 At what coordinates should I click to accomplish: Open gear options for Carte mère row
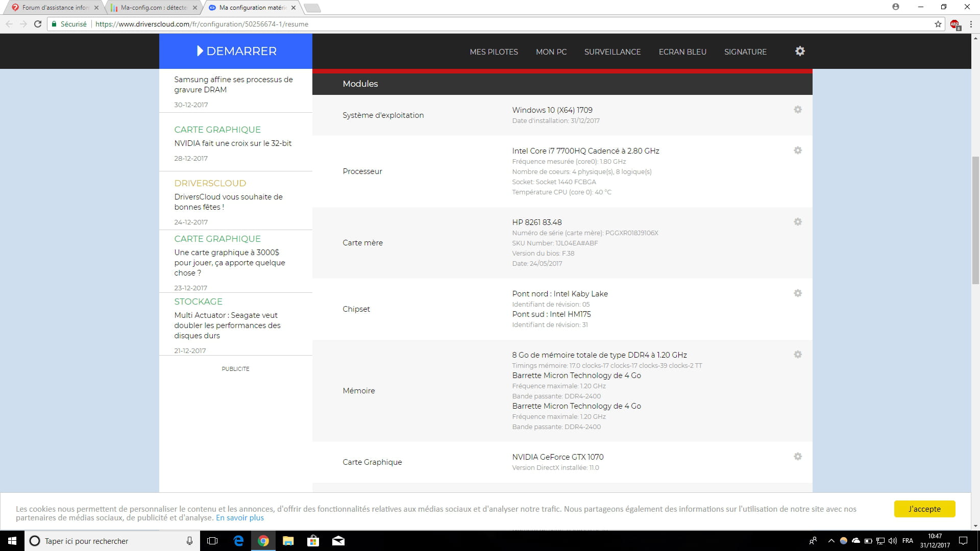tap(798, 222)
